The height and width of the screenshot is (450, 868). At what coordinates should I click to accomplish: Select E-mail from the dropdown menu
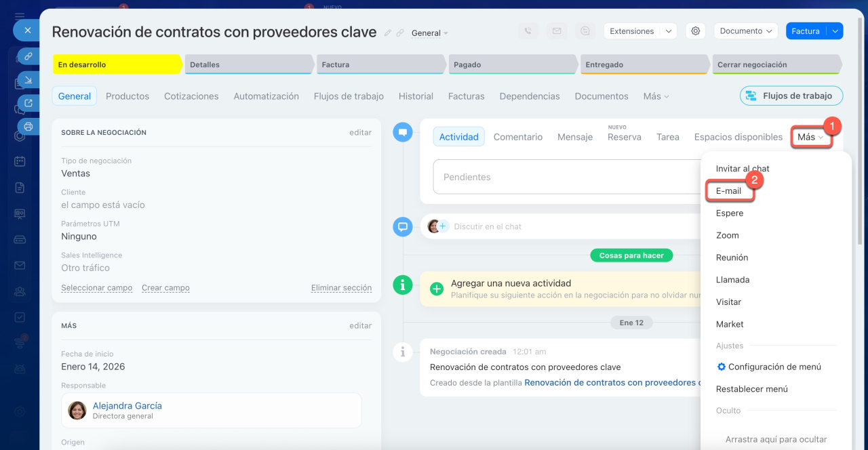coord(728,191)
